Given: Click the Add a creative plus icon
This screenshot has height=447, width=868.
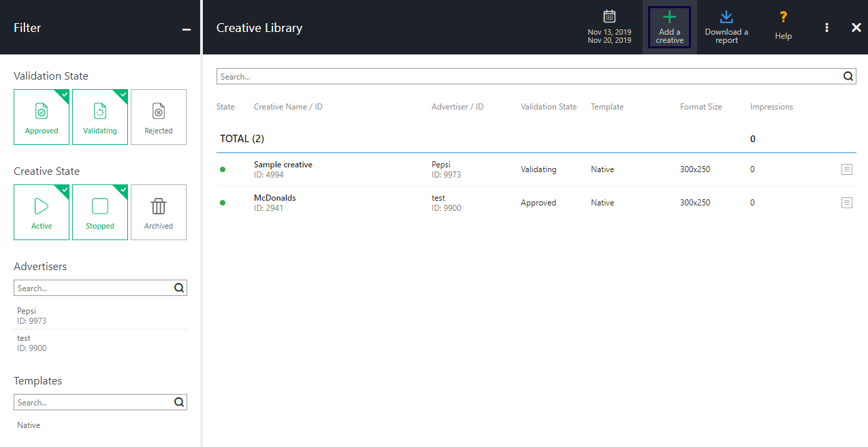Looking at the screenshot, I should 669,18.
